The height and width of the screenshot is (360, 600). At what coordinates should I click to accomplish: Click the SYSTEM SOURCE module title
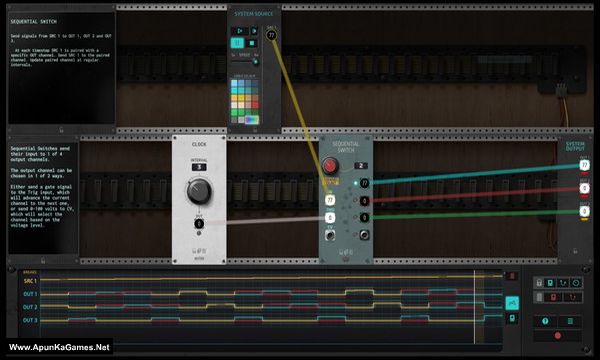click(x=254, y=14)
